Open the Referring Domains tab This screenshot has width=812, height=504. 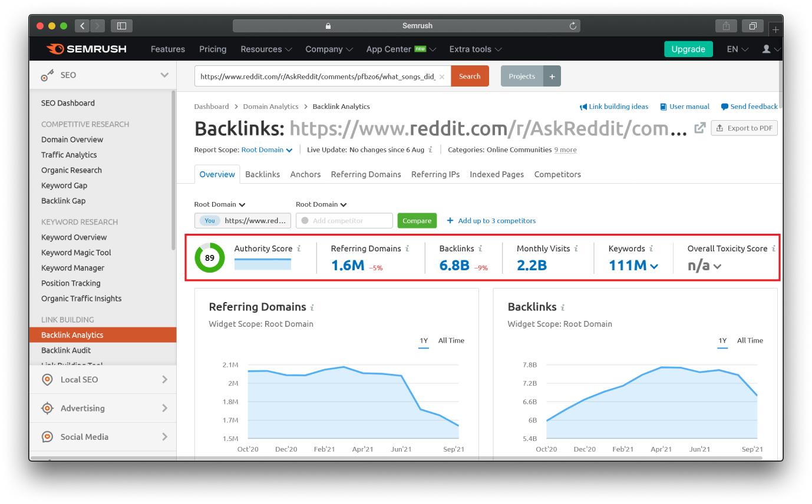click(x=366, y=174)
